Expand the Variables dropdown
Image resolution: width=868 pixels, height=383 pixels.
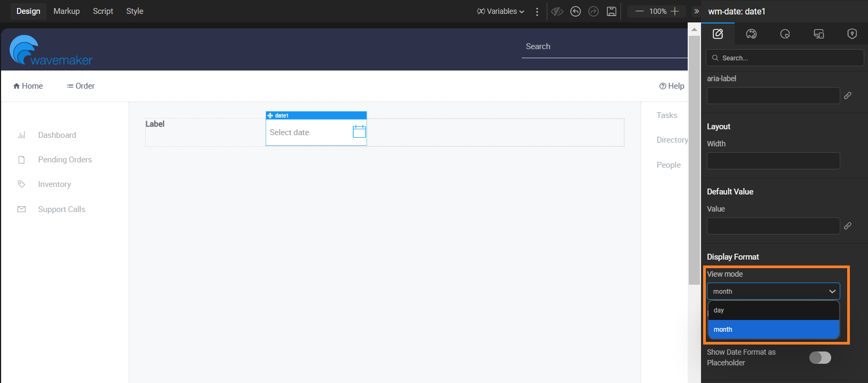(500, 11)
